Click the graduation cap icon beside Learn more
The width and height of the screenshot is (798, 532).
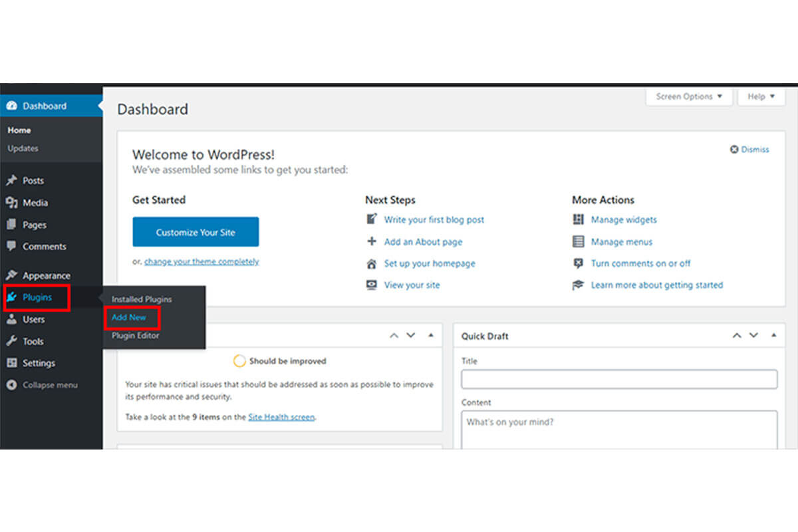coord(579,285)
